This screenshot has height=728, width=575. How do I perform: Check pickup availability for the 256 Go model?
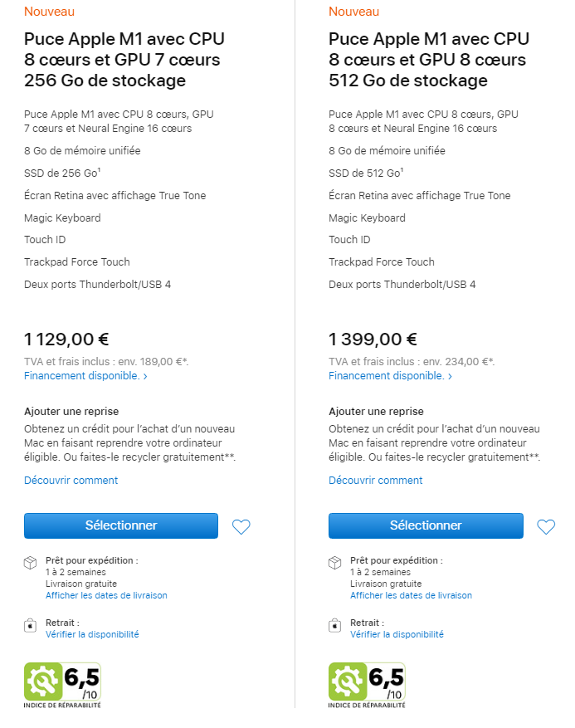(92, 634)
